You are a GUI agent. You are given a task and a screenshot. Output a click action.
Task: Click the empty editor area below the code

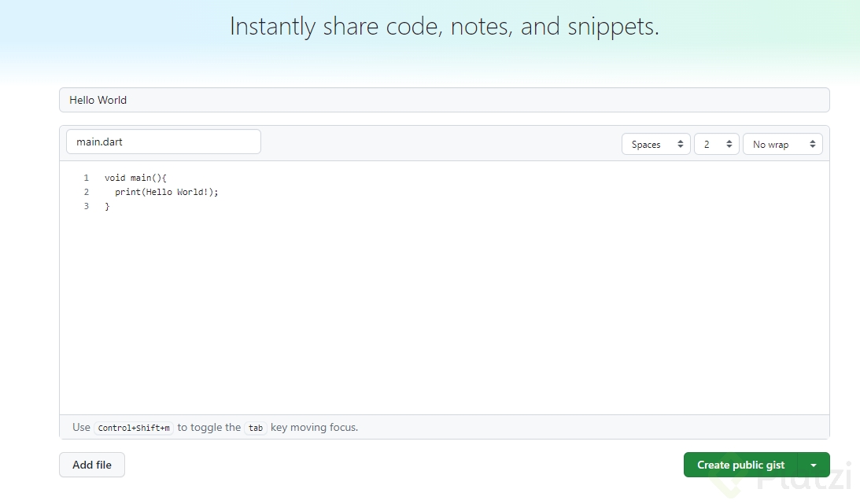pos(444,315)
